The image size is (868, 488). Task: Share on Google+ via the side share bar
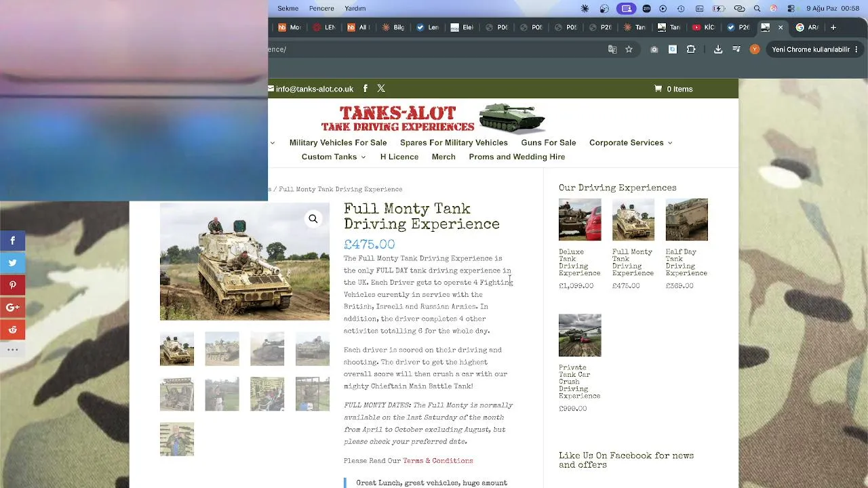12,308
